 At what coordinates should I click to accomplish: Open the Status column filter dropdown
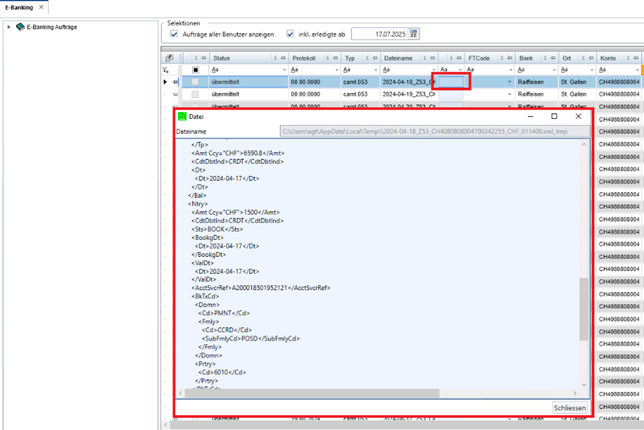click(284, 70)
